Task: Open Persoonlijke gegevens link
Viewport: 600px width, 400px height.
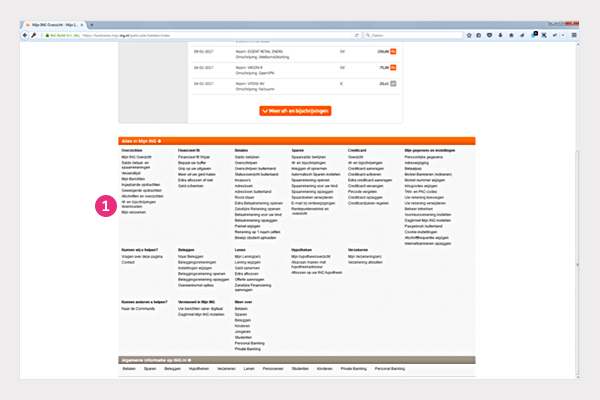Action: click(424, 157)
